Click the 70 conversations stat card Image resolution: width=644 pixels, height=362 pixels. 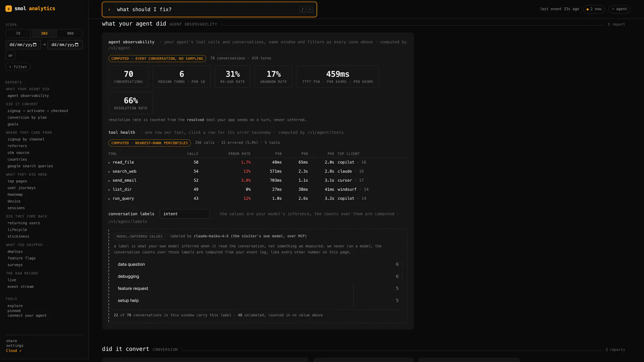(x=128, y=76)
